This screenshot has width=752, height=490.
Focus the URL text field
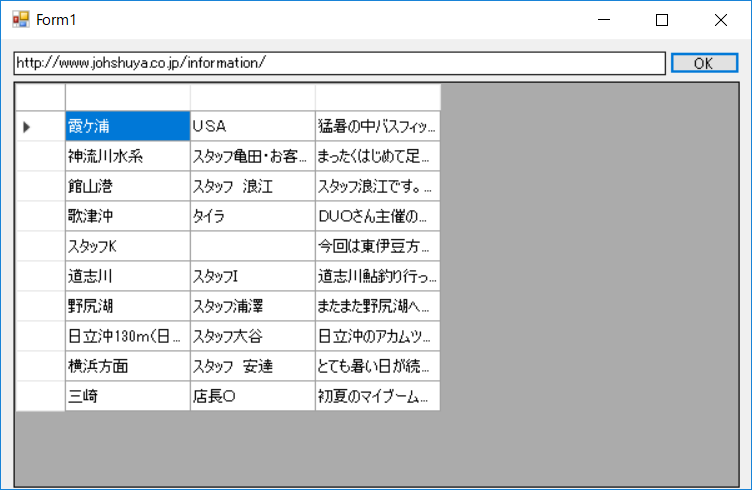click(340, 63)
